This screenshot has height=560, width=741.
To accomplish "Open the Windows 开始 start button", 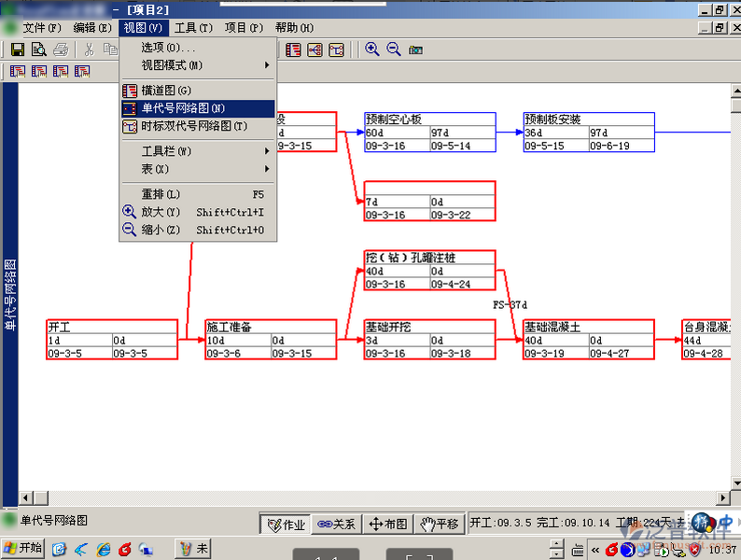I will click(23, 548).
